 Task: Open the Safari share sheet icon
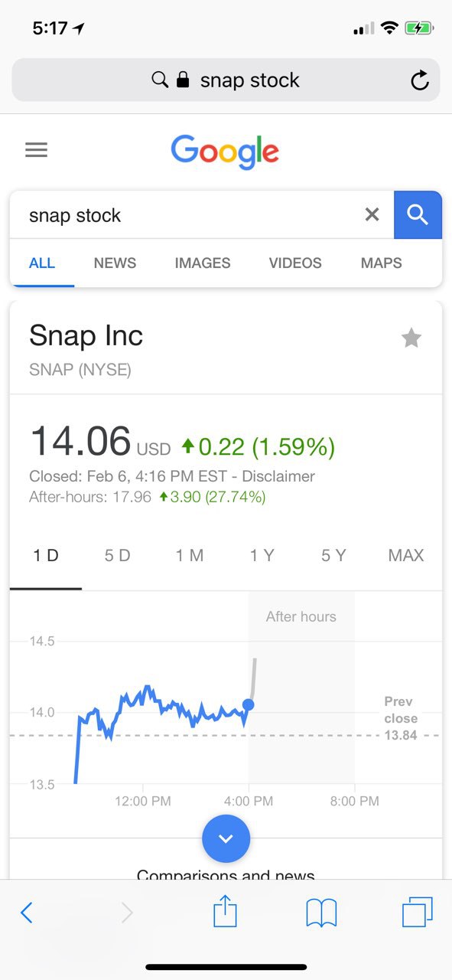click(x=225, y=911)
